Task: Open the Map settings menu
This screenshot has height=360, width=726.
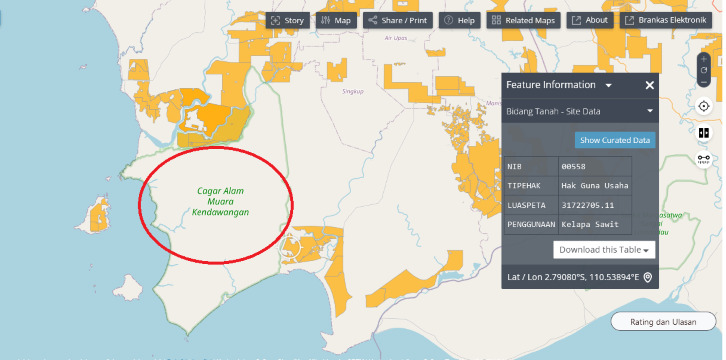Action: click(x=336, y=20)
